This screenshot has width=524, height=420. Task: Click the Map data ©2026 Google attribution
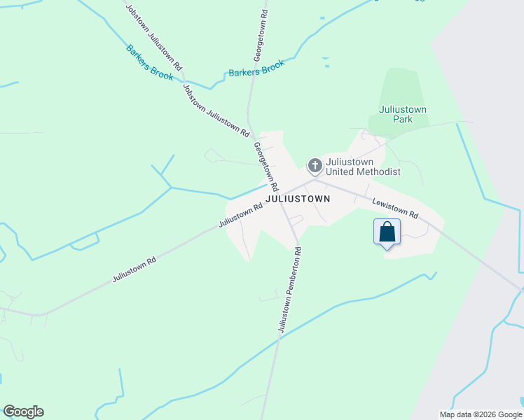coord(481,414)
